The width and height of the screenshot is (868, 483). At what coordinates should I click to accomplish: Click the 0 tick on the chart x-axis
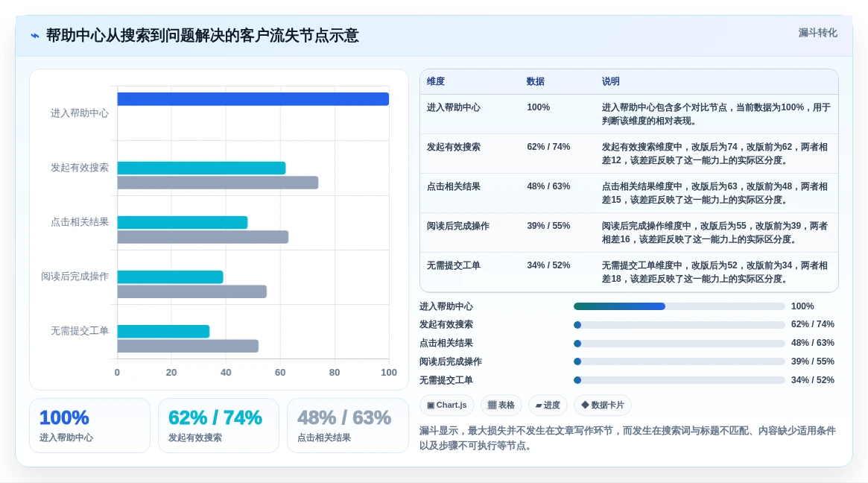tap(117, 373)
